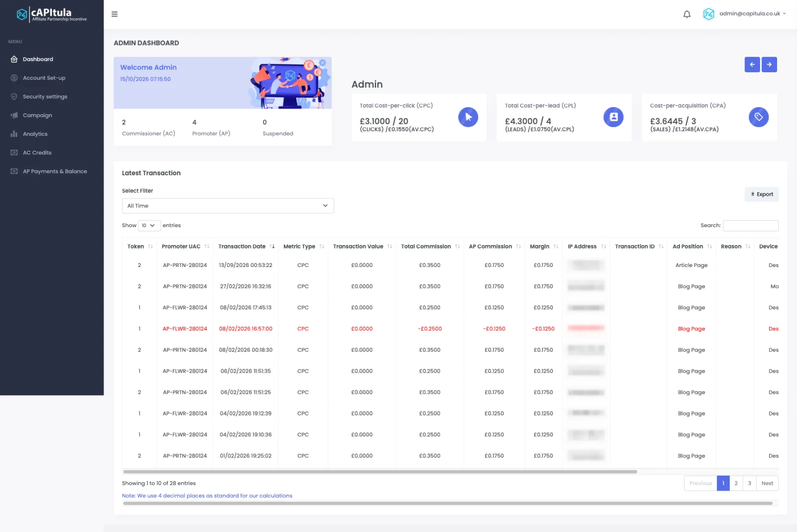Click the 13/09/2026 00:53:22 date cell
This screenshot has width=797, height=532.
(x=246, y=266)
